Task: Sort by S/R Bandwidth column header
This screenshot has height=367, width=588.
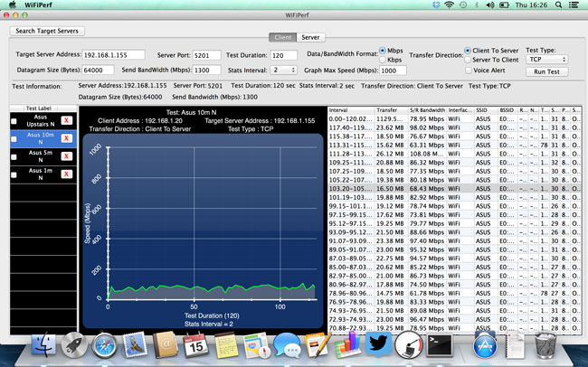Action: tap(428, 110)
